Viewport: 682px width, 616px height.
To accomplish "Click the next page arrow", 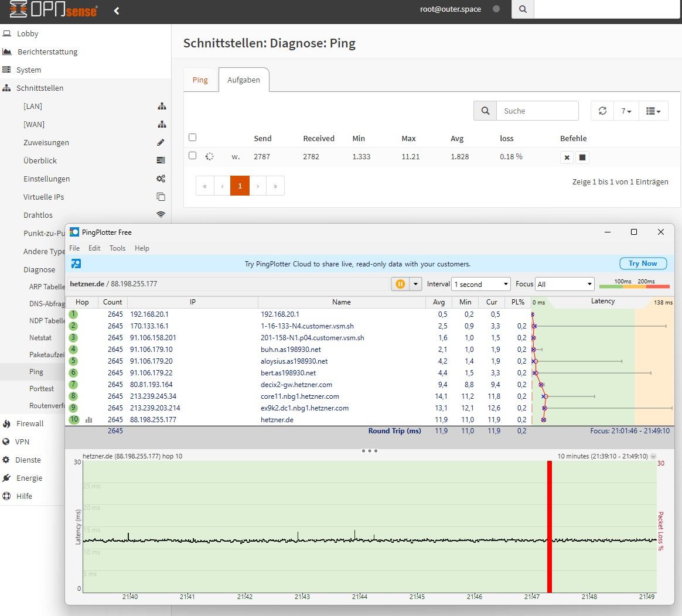I will (258, 186).
